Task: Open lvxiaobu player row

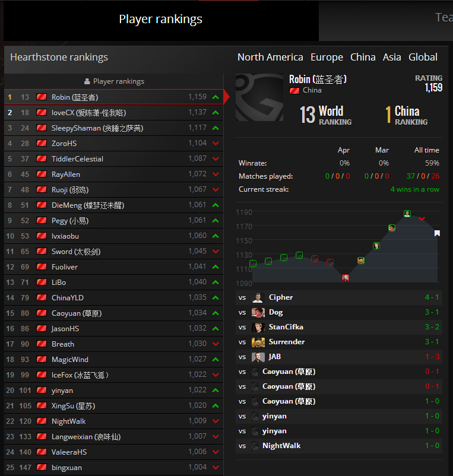Action: [114, 236]
